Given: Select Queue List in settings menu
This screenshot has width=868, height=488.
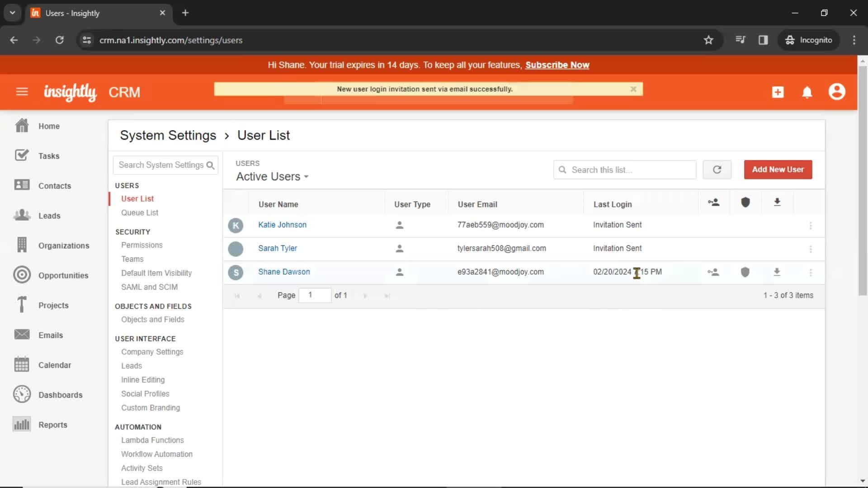Looking at the screenshot, I should (140, 212).
